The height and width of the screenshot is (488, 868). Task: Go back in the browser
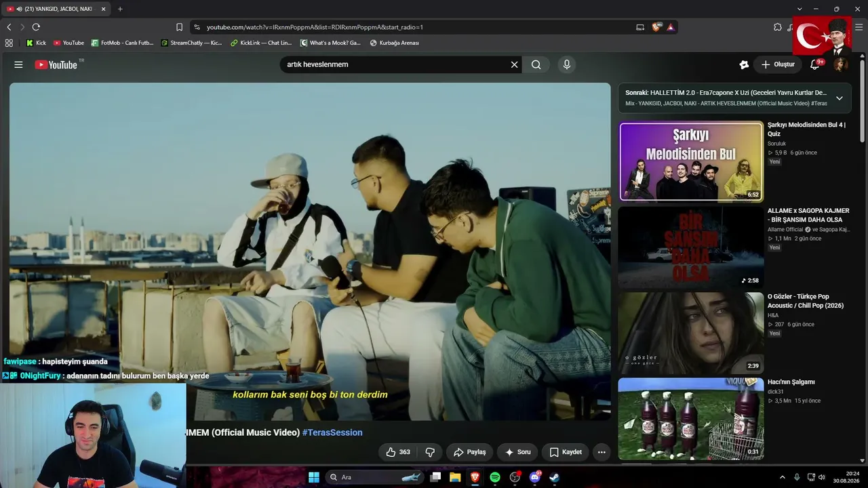[9, 27]
